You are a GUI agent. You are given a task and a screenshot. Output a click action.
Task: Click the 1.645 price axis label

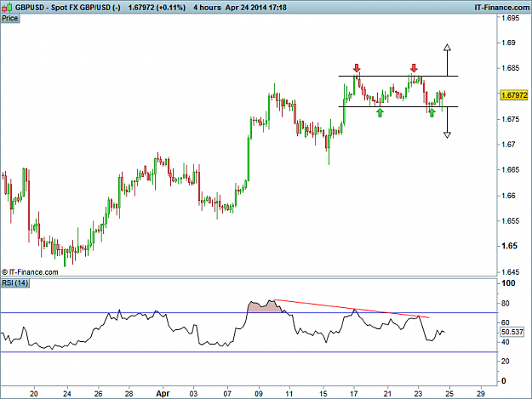pos(511,272)
